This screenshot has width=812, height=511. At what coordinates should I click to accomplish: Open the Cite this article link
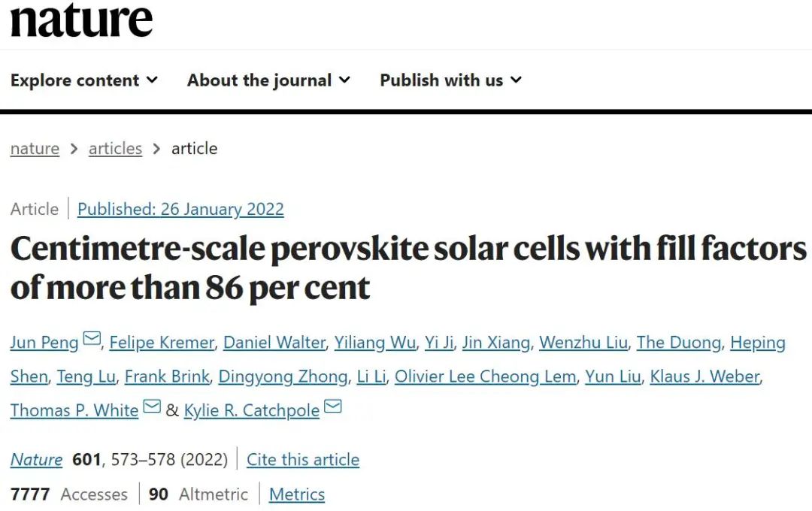303,460
